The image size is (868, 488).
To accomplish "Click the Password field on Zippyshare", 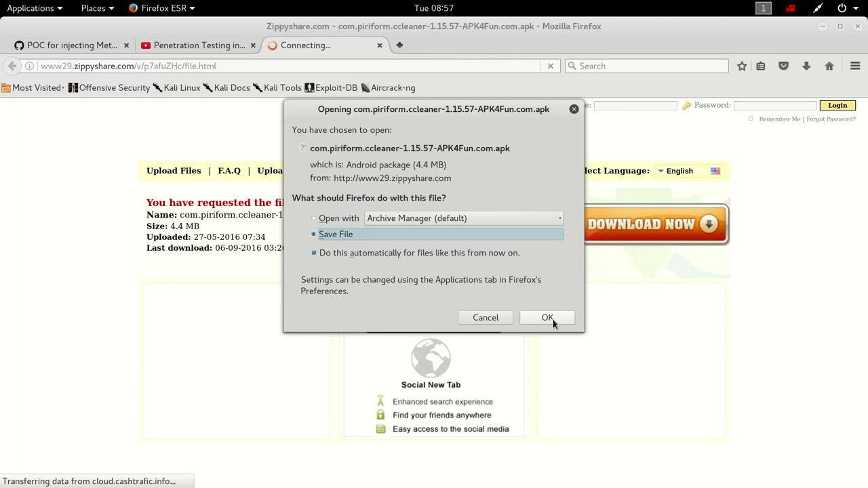I will pyautogui.click(x=775, y=105).
